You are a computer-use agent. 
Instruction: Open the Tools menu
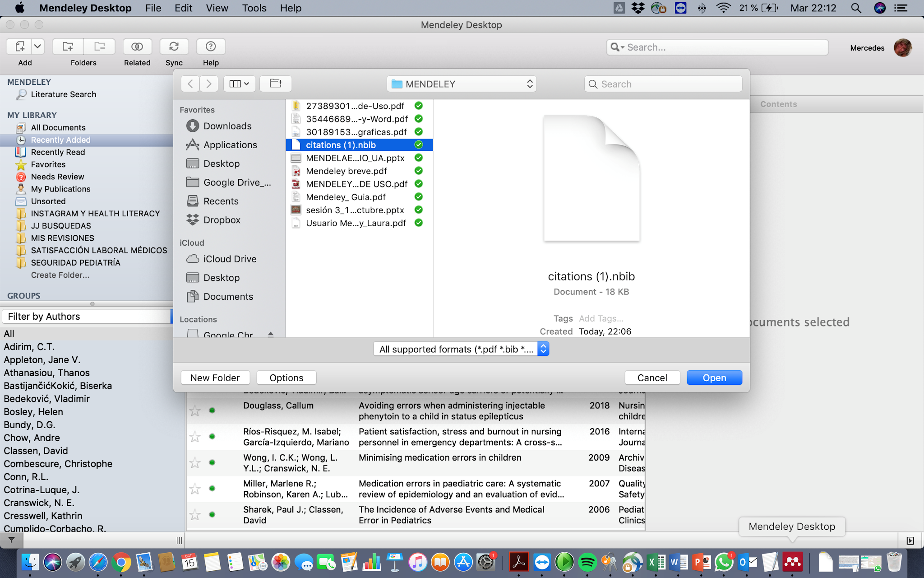pos(254,8)
